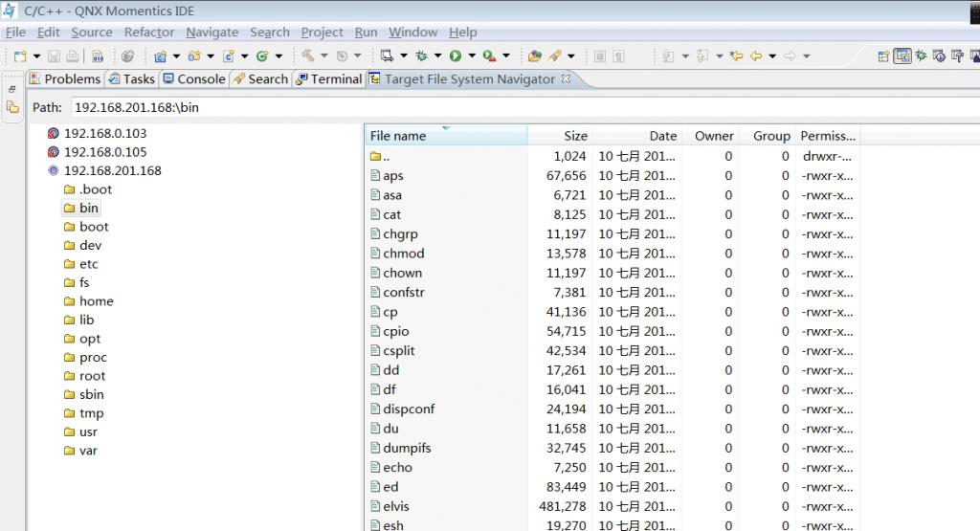This screenshot has width=980, height=531.
Task: Switch to the Search view tab
Action: 260,79
